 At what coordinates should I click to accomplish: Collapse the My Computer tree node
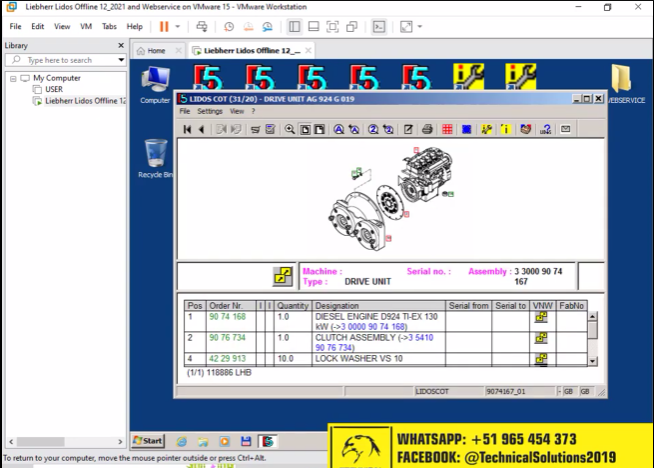click(12, 78)
